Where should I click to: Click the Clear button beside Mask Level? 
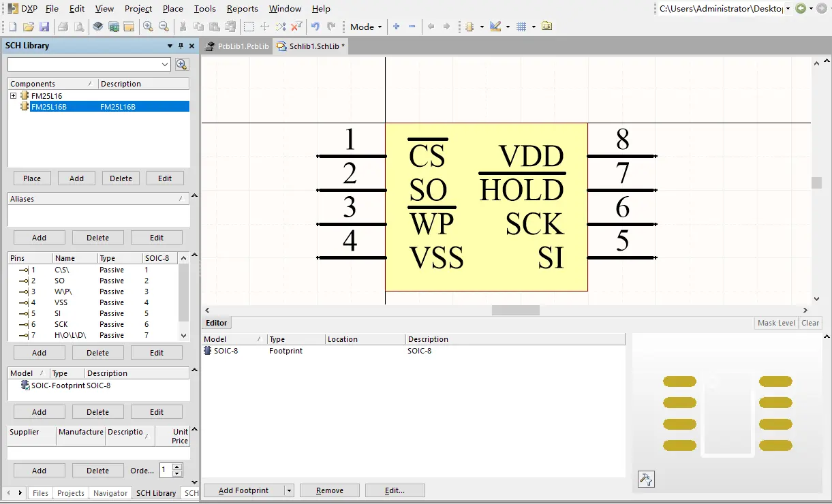810,323
